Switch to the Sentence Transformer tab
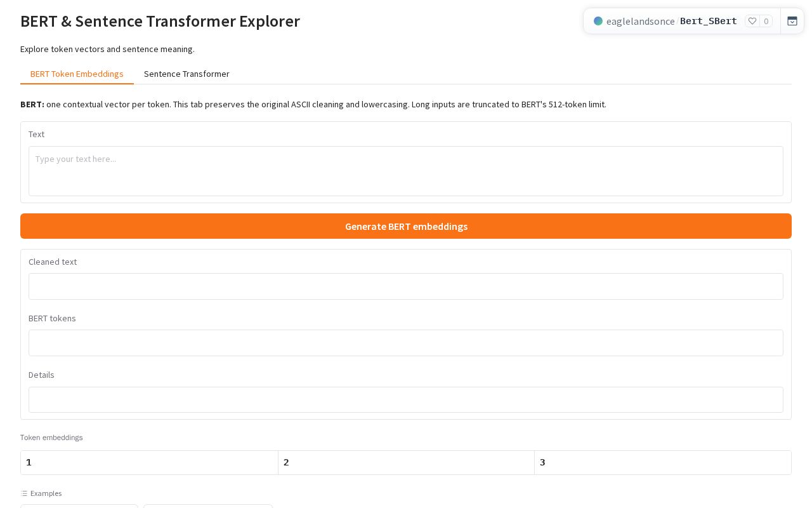 pyautogui.click(x=187, y=74)
